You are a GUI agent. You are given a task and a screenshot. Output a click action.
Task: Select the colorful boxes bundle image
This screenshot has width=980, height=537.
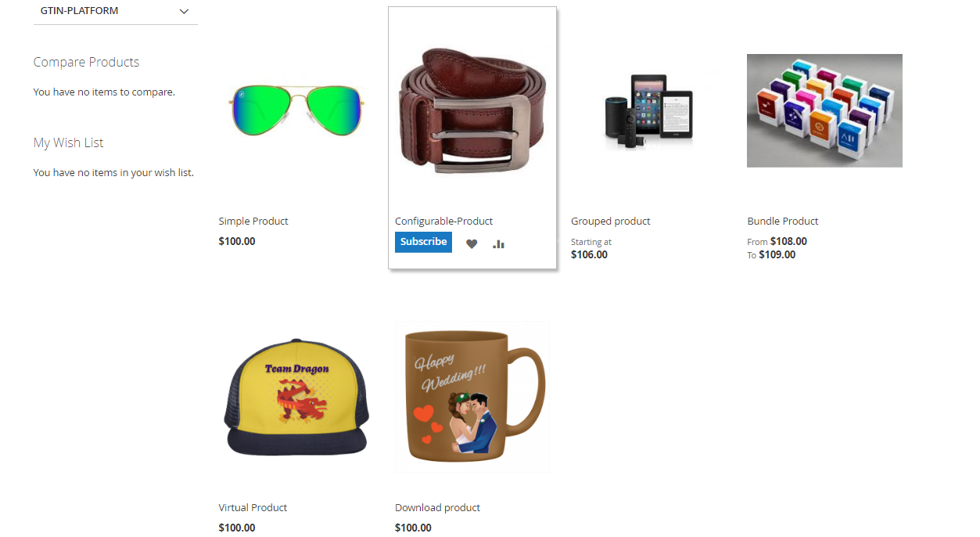[x=824, y=110]
